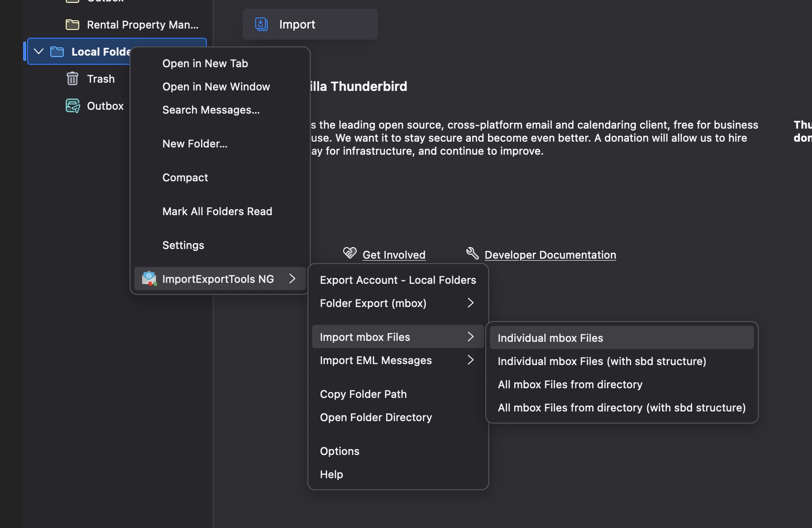Choose All mbox Files from directory (with sbd structure)

[622, 408]
